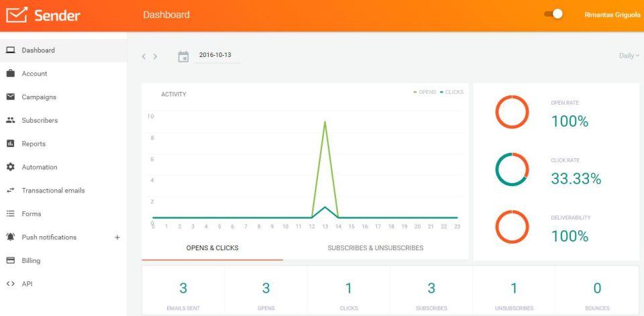Switch to Subscribes & Unsubscribes tab
Screen dimensions: 644x316
(x=376, y=248)
